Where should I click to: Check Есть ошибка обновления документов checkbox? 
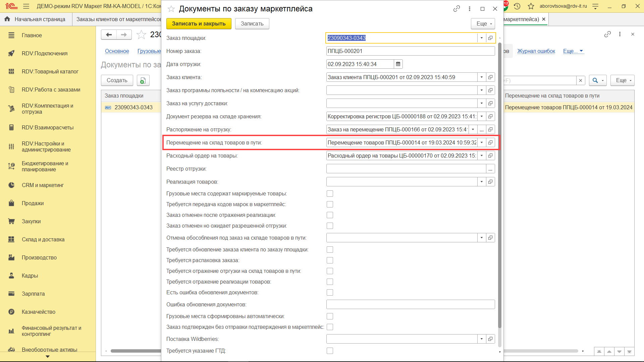point(330,293)
